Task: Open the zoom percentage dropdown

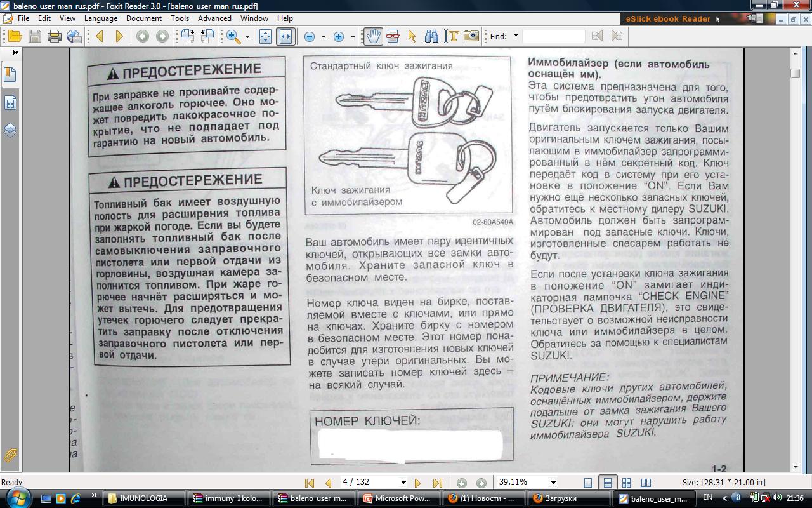Action: (553, 483)
